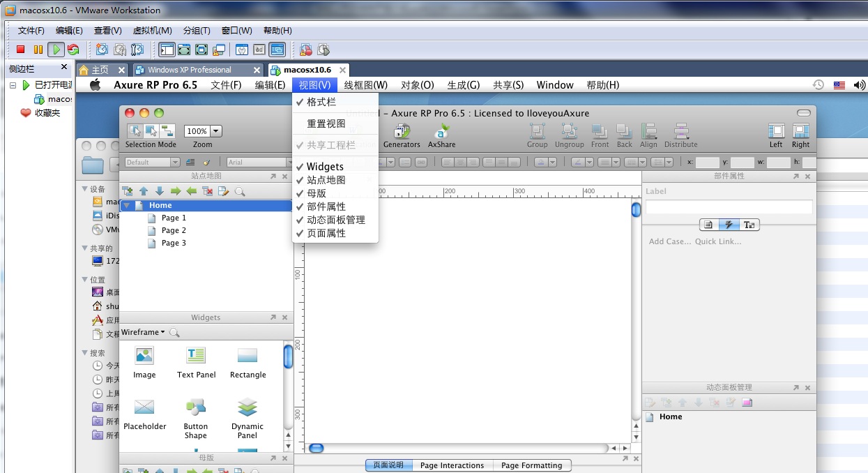Indent page with green right arrow
868x473 pixels.
coord(175,190)
